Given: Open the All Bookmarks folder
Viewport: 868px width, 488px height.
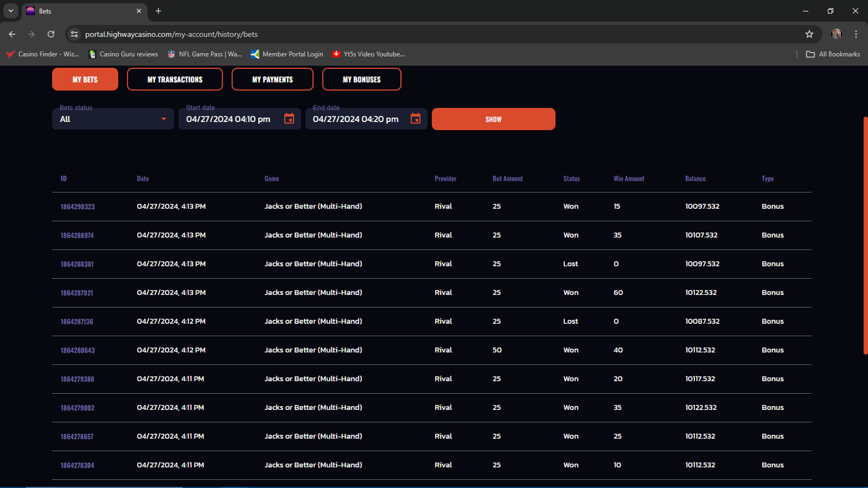Looking at the screenshot, I should [833, 54].
